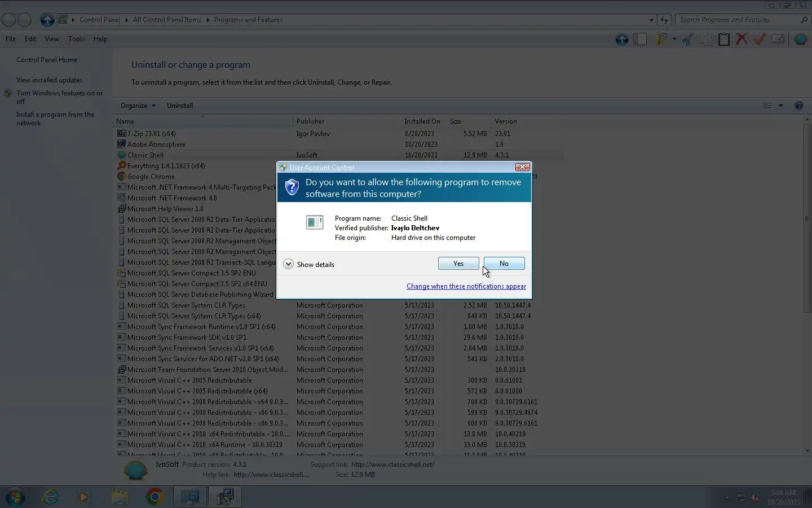Sort by the Size column header
The image size is (812, 508).
(x=468, y=121)
